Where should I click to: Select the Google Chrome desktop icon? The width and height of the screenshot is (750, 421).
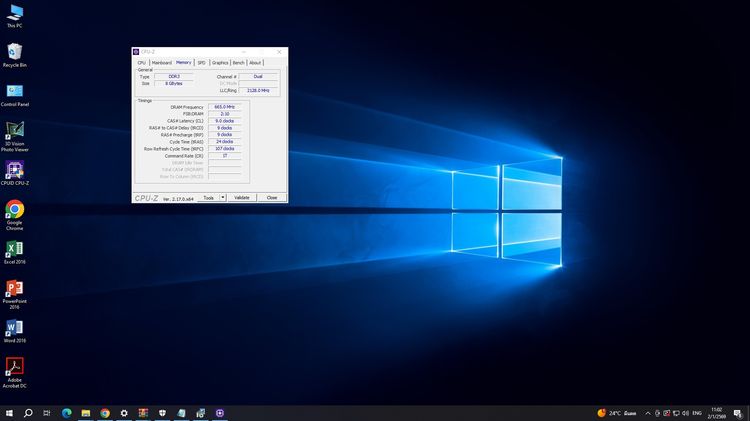tap(15, 210)
